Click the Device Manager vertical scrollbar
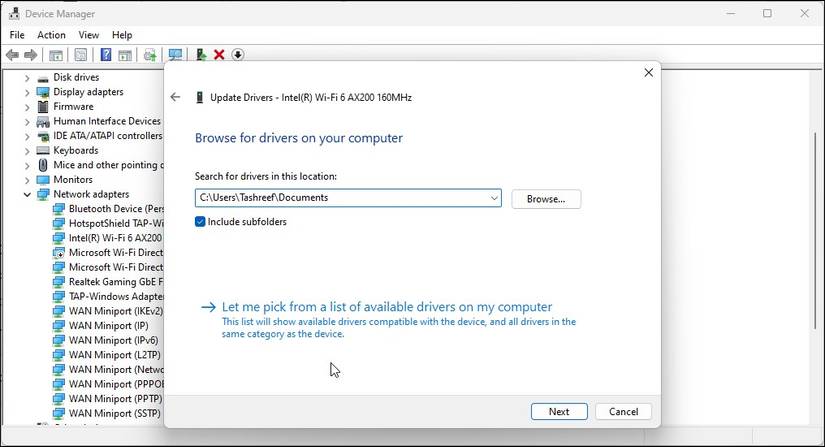This screenshot has height=447, width=825. click(x=816, y=230)
